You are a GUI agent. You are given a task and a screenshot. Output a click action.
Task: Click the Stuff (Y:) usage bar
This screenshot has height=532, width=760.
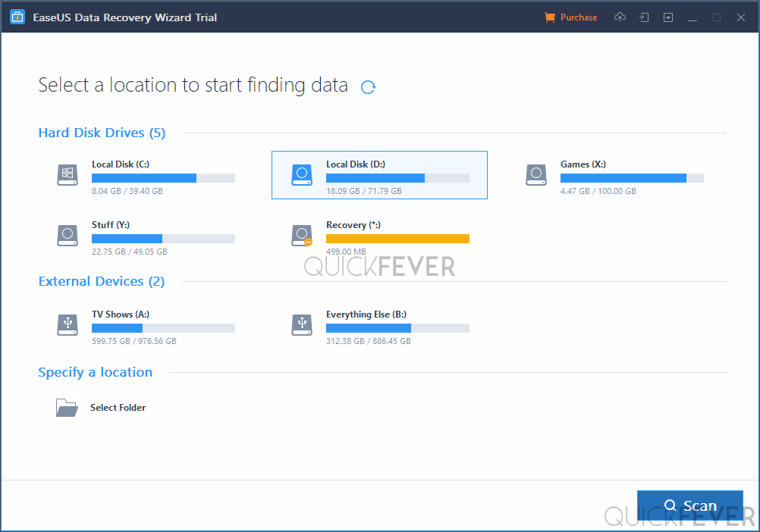(x=163, y=239)
